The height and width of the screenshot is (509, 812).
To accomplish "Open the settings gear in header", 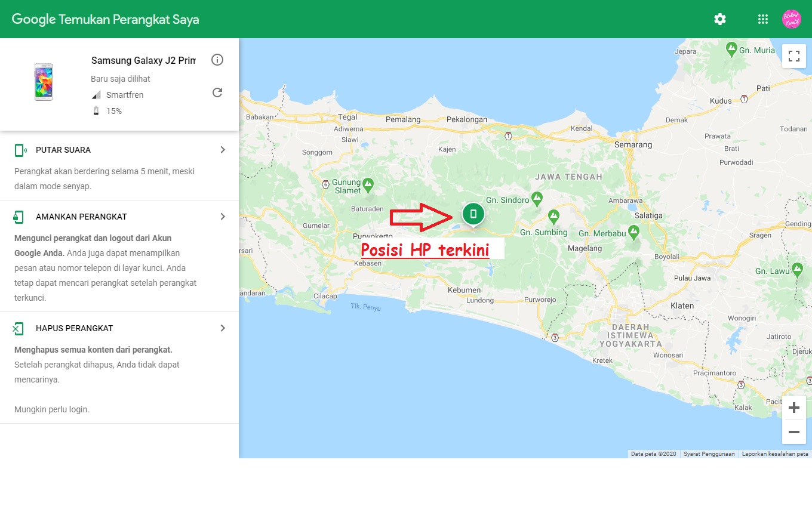I will pyautogui.click(x=720, y=19).
